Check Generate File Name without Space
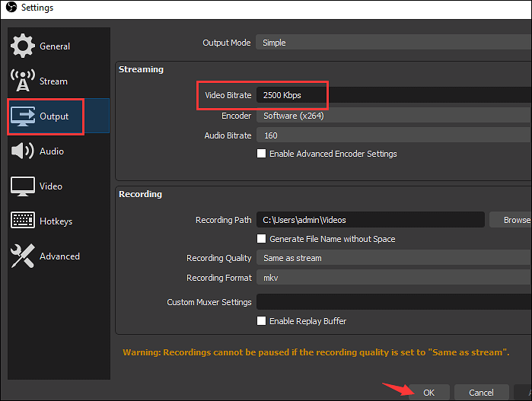Screen dimensions: 532x401 262,239
